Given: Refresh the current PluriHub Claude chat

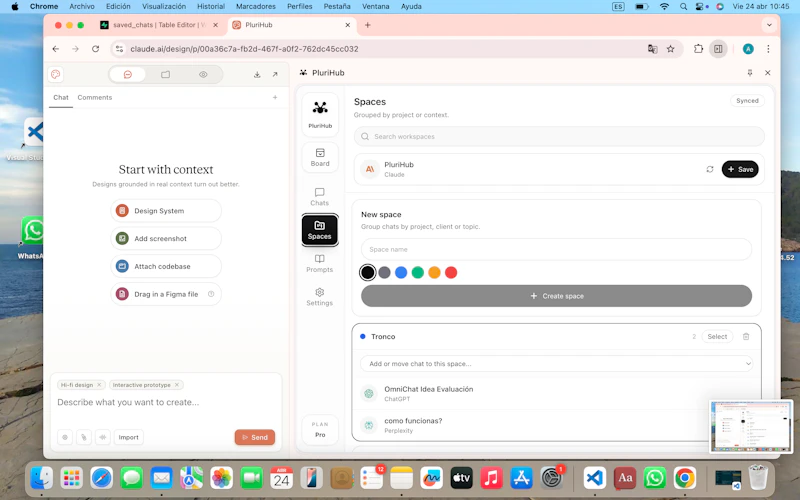Looking at the screenshot, I should point(710,169).
